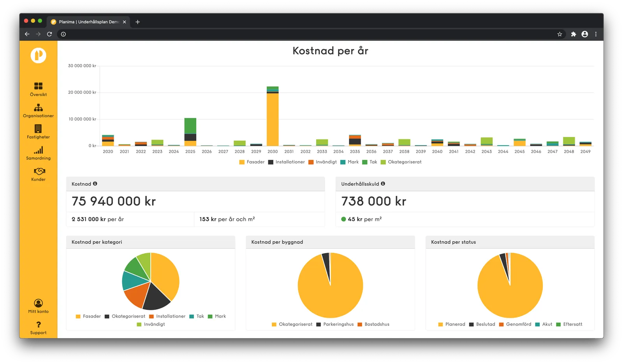Open the Översikt dashboard icon
The width and height of the screenshot is (623, 364).
point(38,86)
